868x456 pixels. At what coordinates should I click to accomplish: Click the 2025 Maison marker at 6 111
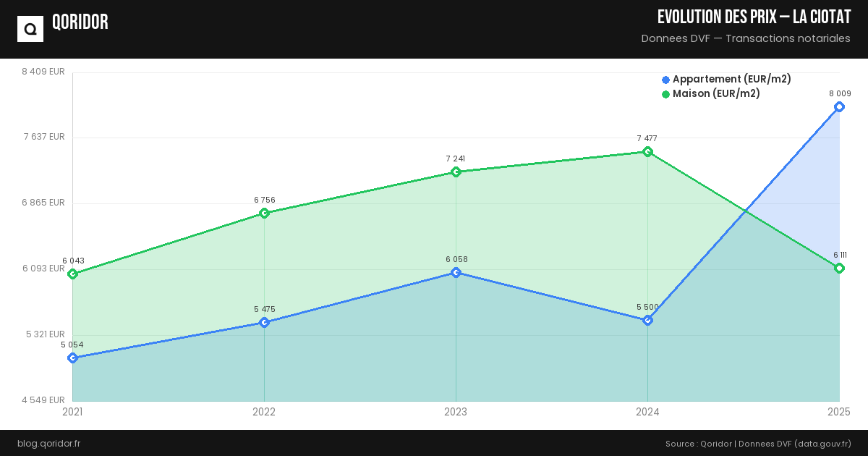[x=839, y=269]
